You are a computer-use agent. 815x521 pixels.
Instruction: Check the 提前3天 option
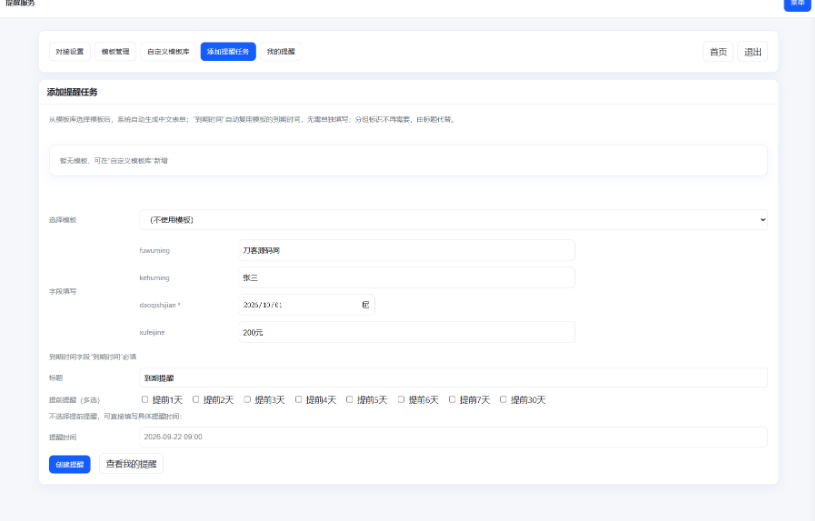(247, 399)
